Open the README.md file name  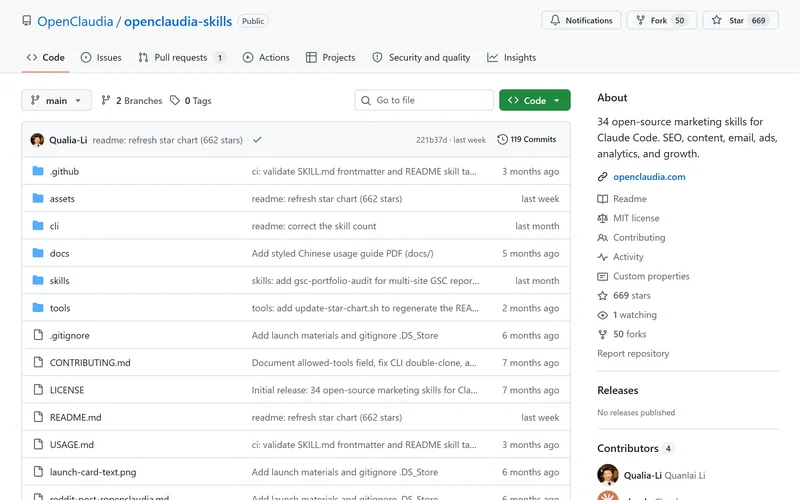(x=76, y=417)
